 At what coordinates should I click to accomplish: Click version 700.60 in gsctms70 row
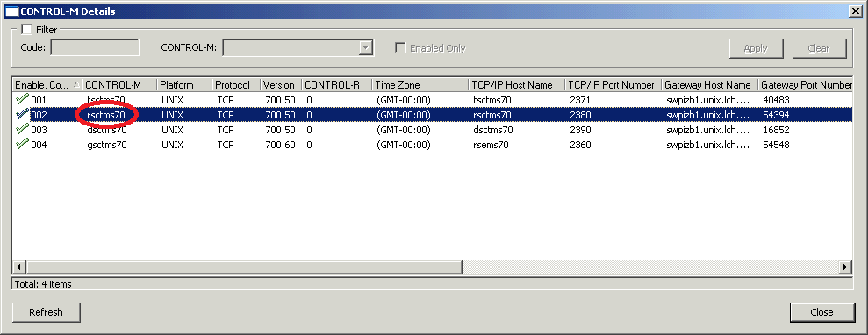280,145
